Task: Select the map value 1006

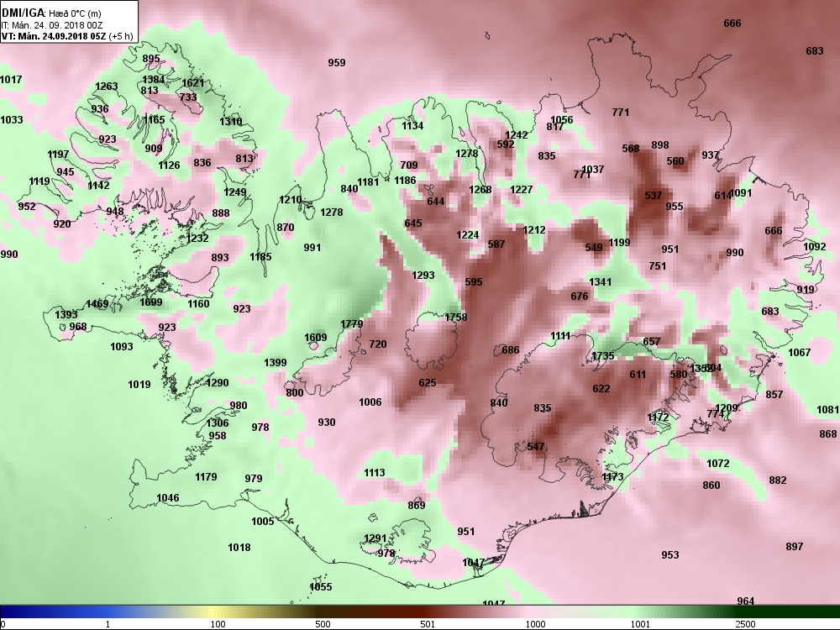Action: (x=370, y=402)
